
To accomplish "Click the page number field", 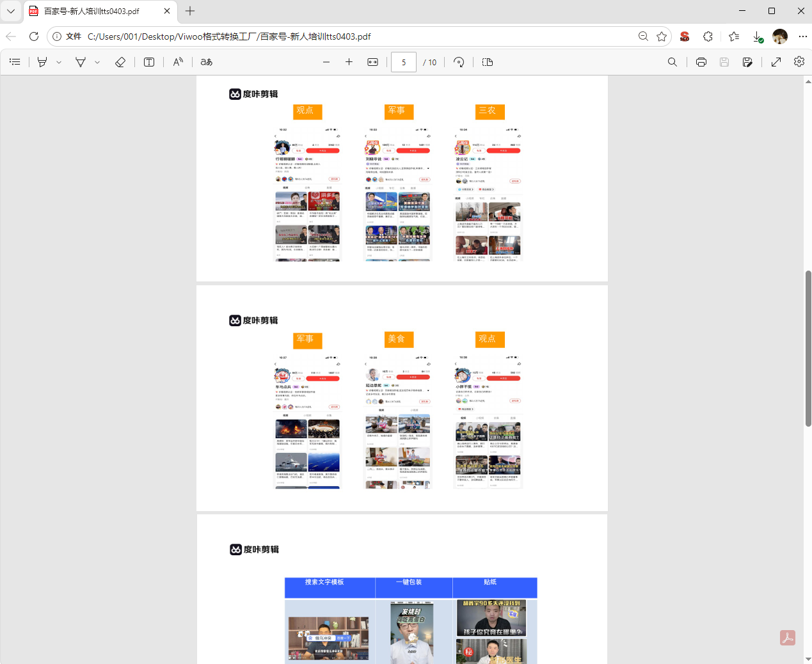I will [404, 62].
